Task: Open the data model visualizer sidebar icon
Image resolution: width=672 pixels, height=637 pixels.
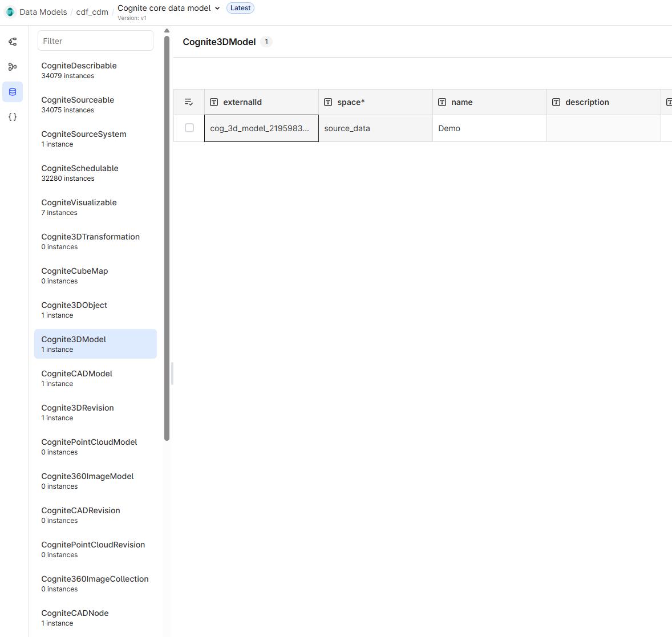Action: (13, 42)
